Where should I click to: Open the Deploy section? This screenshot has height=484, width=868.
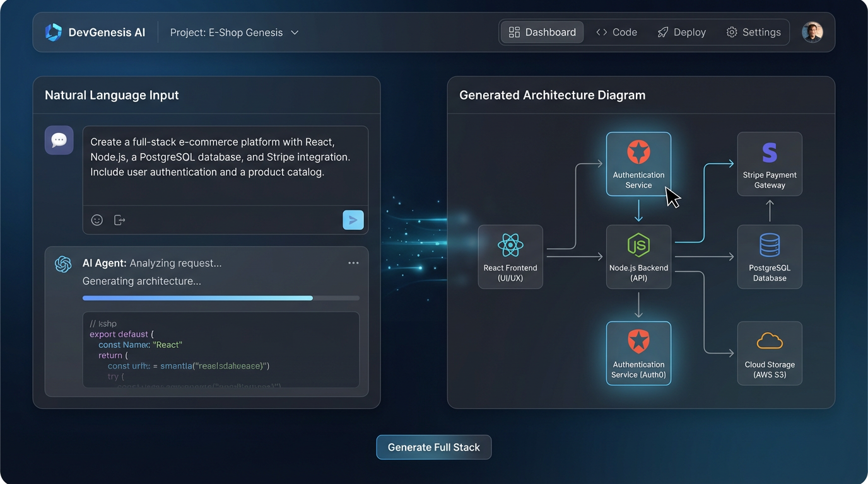click(x=681, y=32)
